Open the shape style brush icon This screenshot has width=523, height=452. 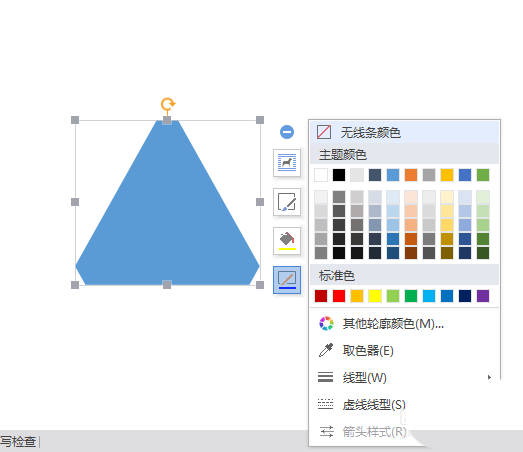pyautogui.click(x=287, y=202)
